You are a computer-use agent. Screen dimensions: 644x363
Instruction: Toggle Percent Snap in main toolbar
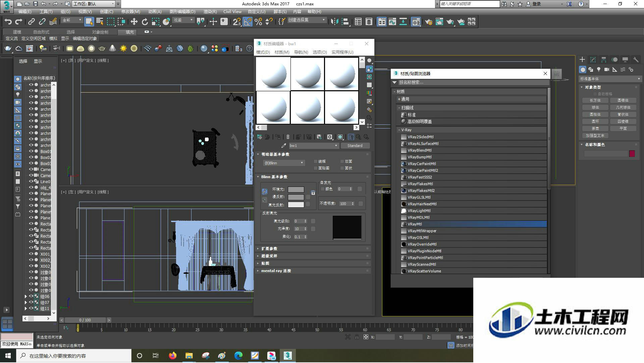click(258, 22)
